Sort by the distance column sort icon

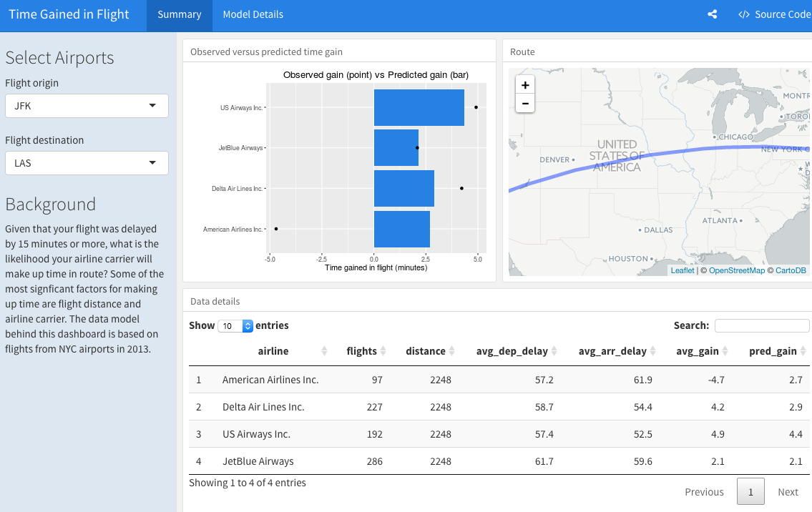451,351
